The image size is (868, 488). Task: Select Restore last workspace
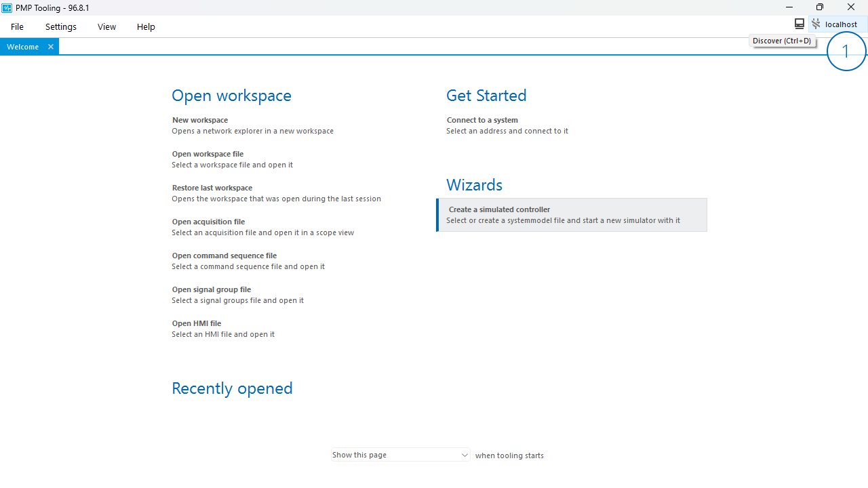pos(212,188)
